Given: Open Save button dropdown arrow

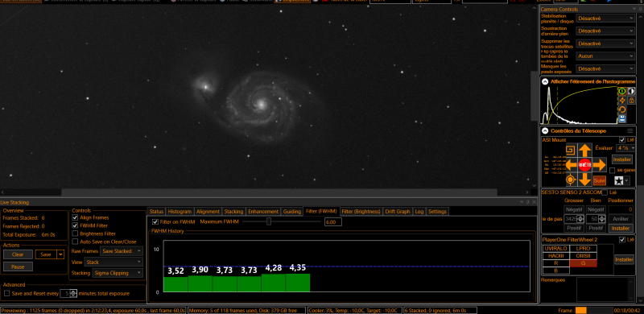Looking at the screenshot, I should [x=61, y=254].
